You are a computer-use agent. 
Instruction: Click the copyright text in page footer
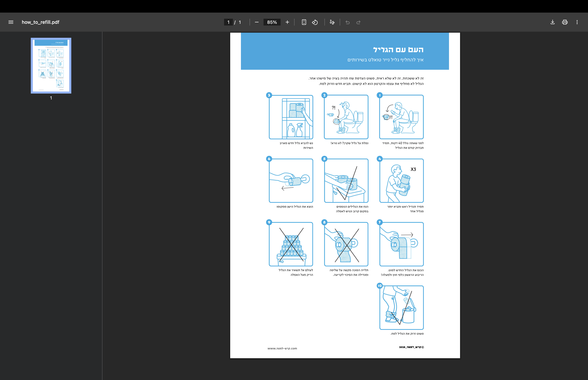(411, 347)
